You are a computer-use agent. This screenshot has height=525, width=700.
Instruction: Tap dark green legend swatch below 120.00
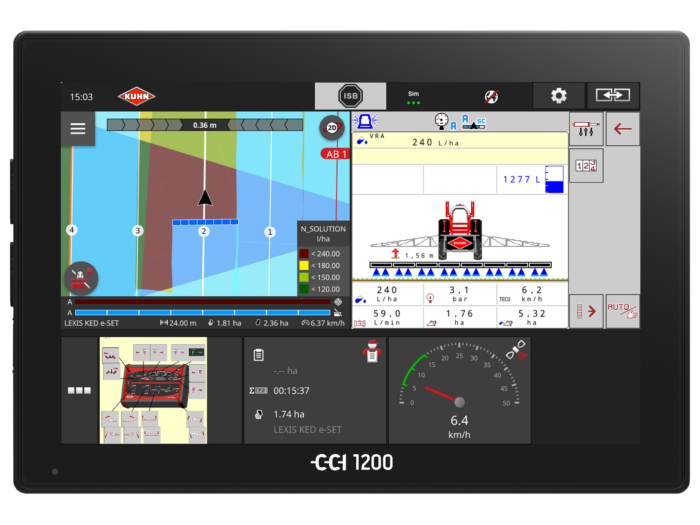(x=304, y=289)
